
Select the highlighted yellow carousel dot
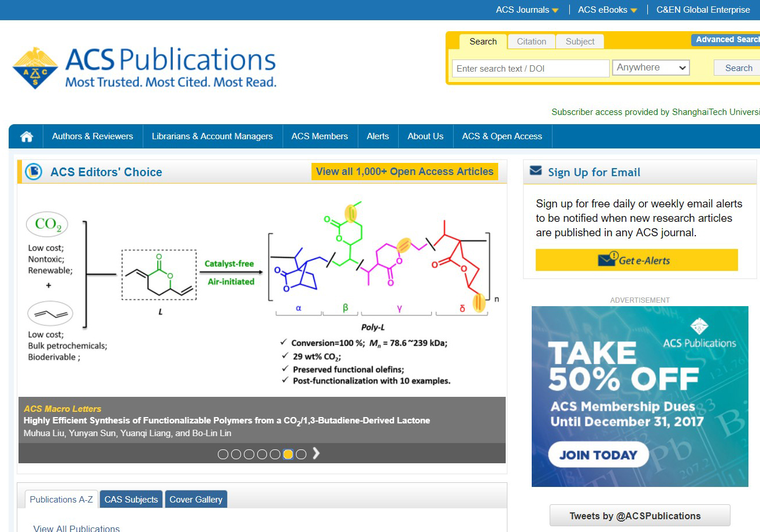coord(288,455)
